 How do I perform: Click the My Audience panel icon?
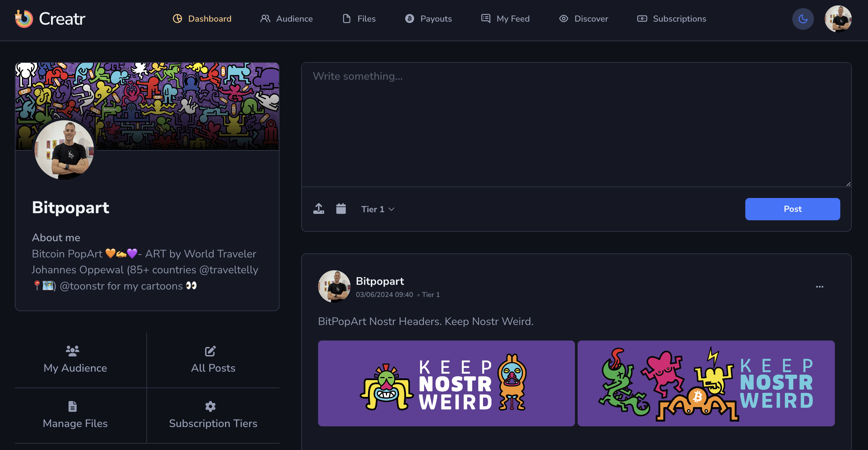point(72,349)
